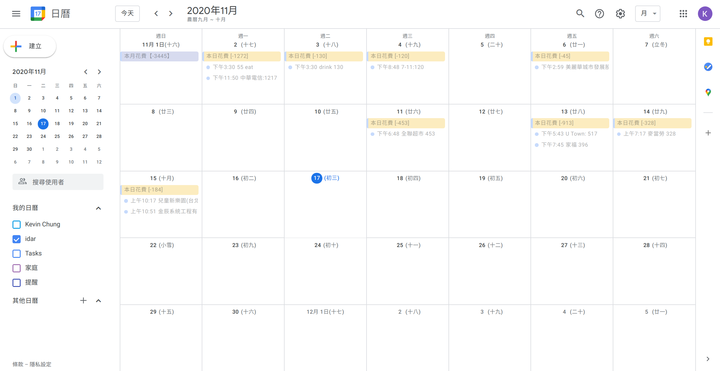Click the 30 (十六) date header
Viewport: 720px width, 371px height.
(x=244, y=312)
